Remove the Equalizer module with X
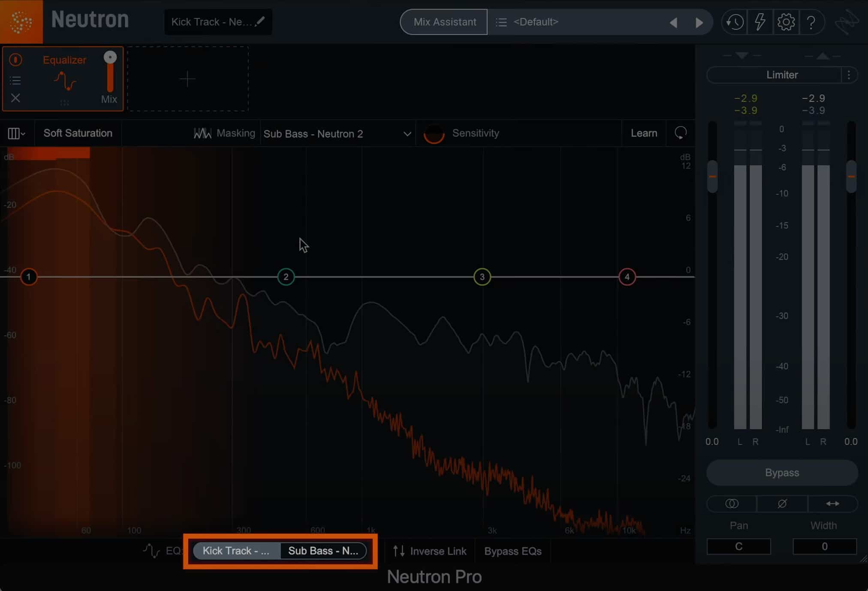The height and width of the screenshot is (591, 868). [x=15, y=98]
